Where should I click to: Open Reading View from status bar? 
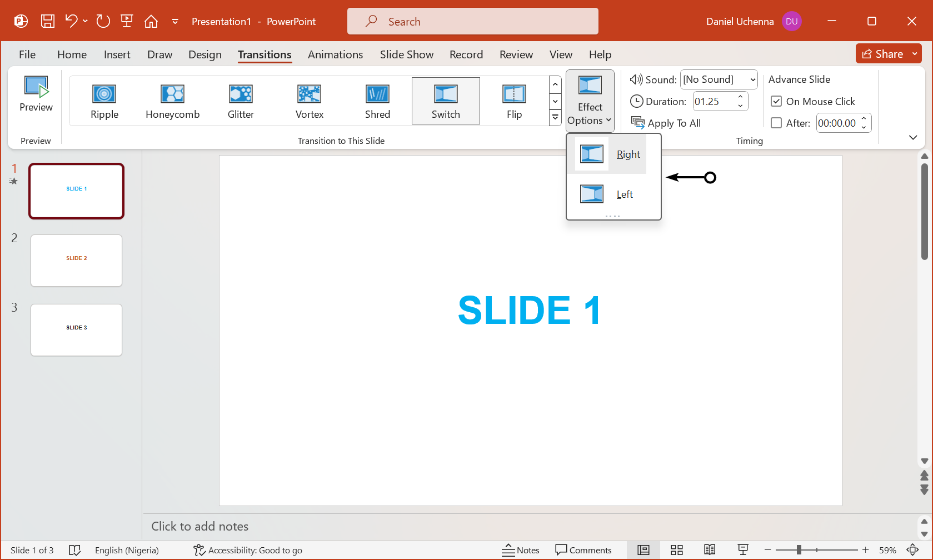(710, 550)
